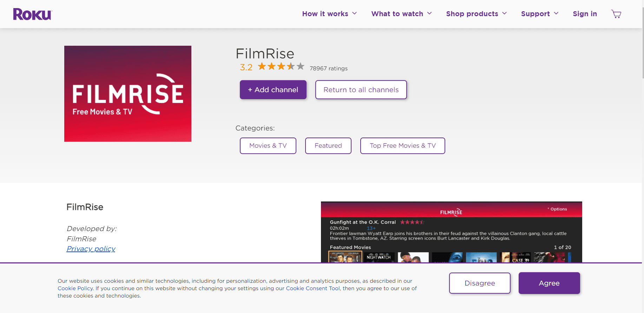Screen dimensions: 644x313
Task: Click the star rating for FilmRise
Action: click(x=281, y=66)
